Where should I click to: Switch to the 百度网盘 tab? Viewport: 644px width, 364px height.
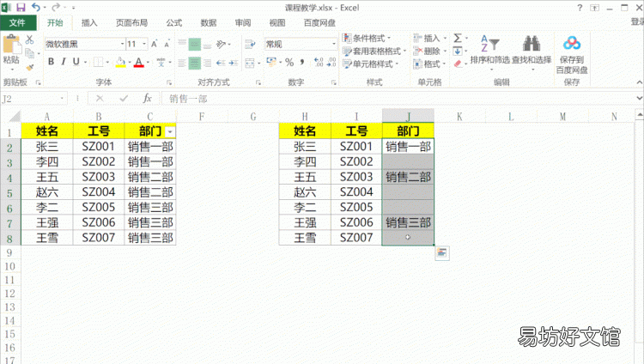coord(319,22)
